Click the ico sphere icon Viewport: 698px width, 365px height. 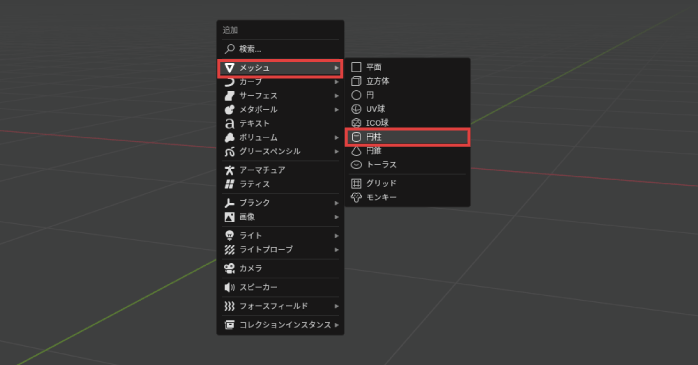(x=356, y=123)
